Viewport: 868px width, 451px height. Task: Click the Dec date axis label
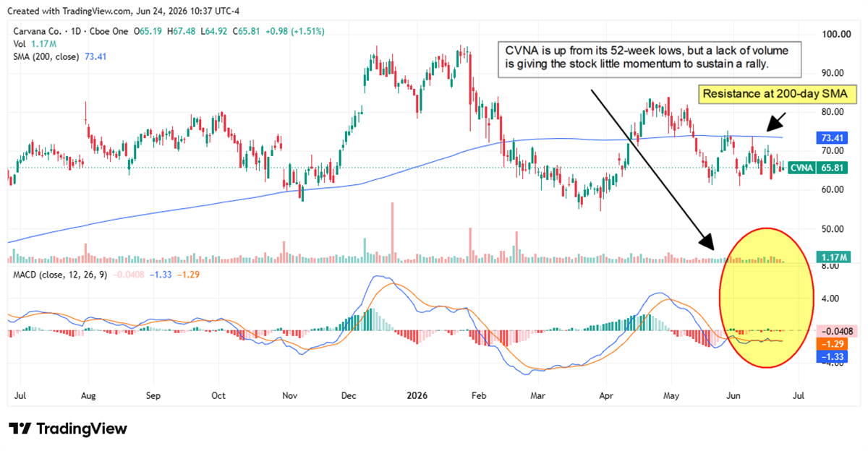[348, 396]
